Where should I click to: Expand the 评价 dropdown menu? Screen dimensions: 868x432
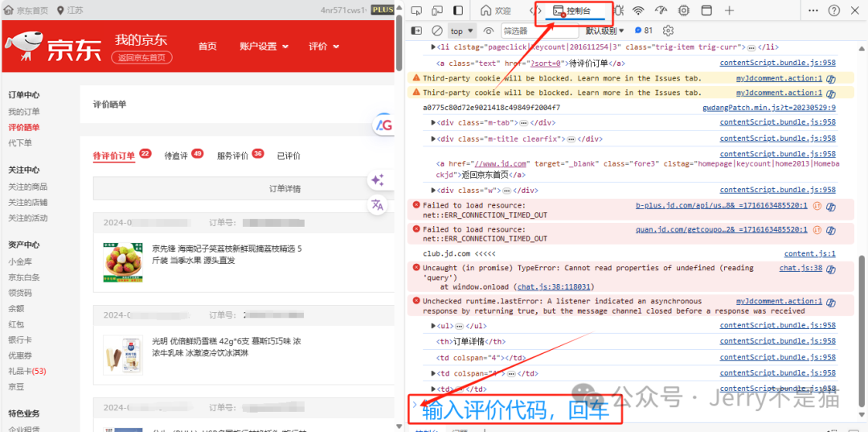[x=324, y=46]
